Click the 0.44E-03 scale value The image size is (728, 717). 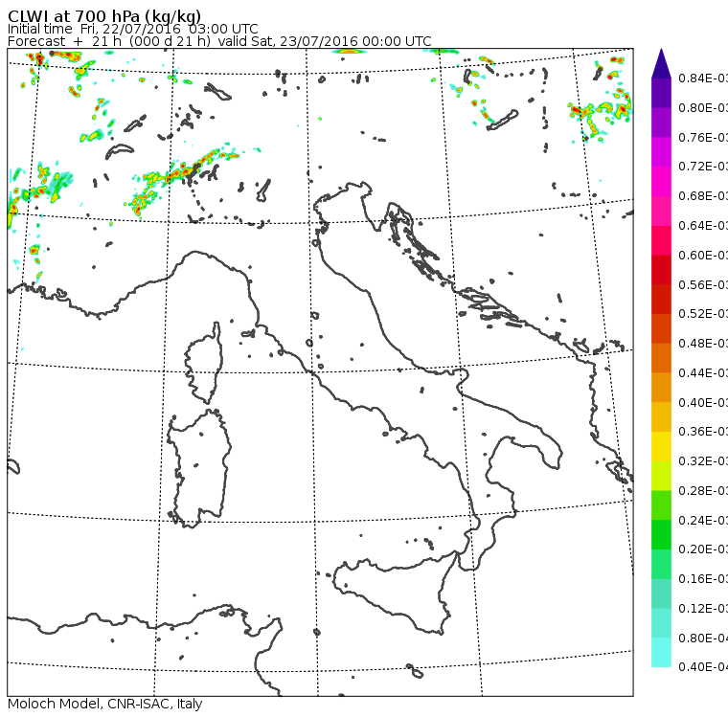click(x=703, y=373)
